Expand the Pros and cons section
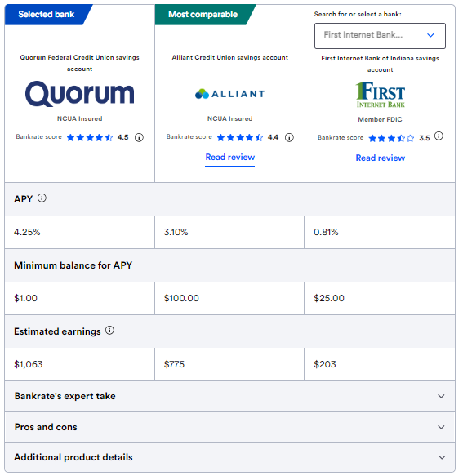Image resolution: width=463 pixels, height=476 pixels. (x=229, y=427)
